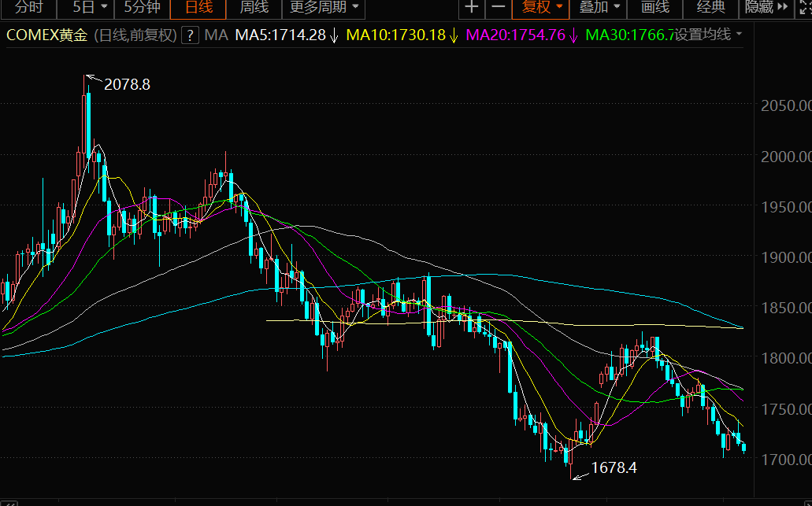Open the 复权 adjustment dropdown
The height and width of the screenshot is (506, 812).
click(x=541, y=8)
